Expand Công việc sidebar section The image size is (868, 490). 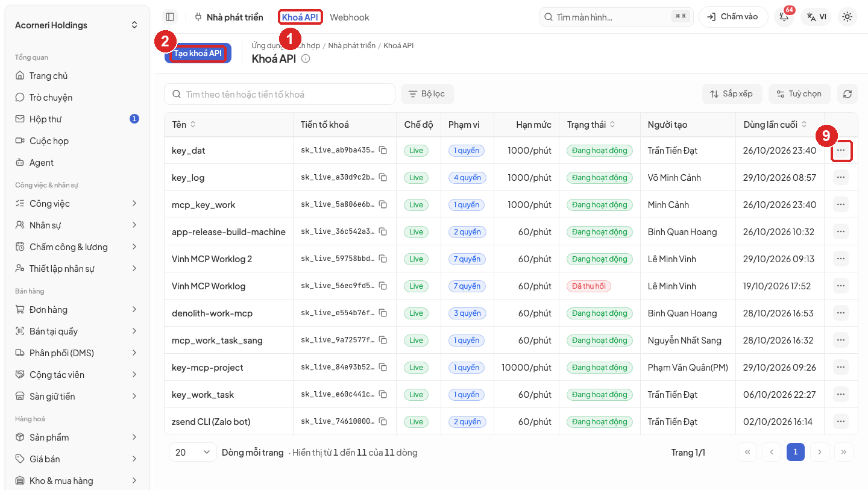pos(77,204)
